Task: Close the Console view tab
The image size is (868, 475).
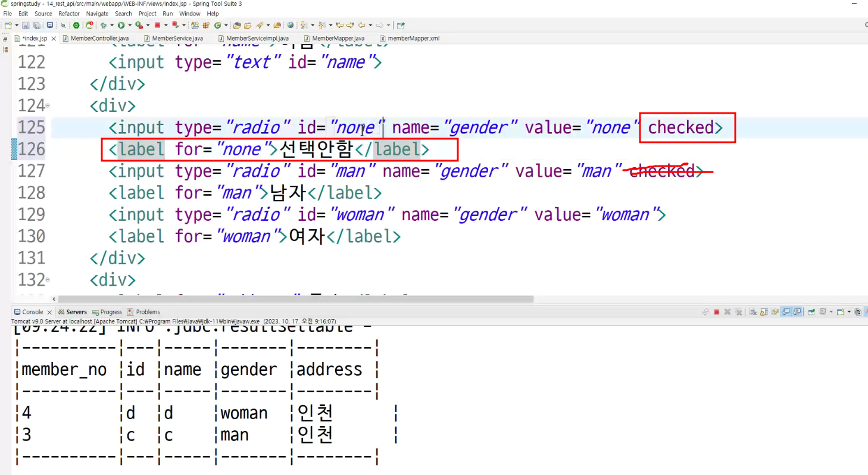Action: click(x=49, y=312)
